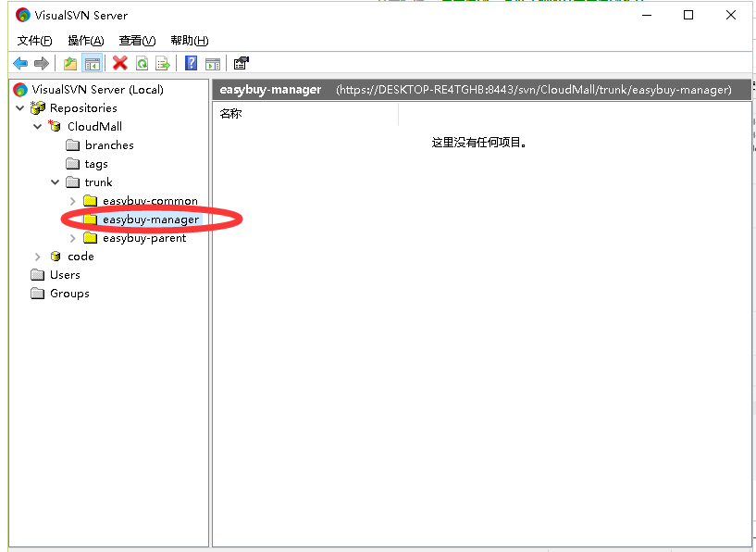
Task: Select VisualSVN Server (Local) label
Action: point(97,89)
